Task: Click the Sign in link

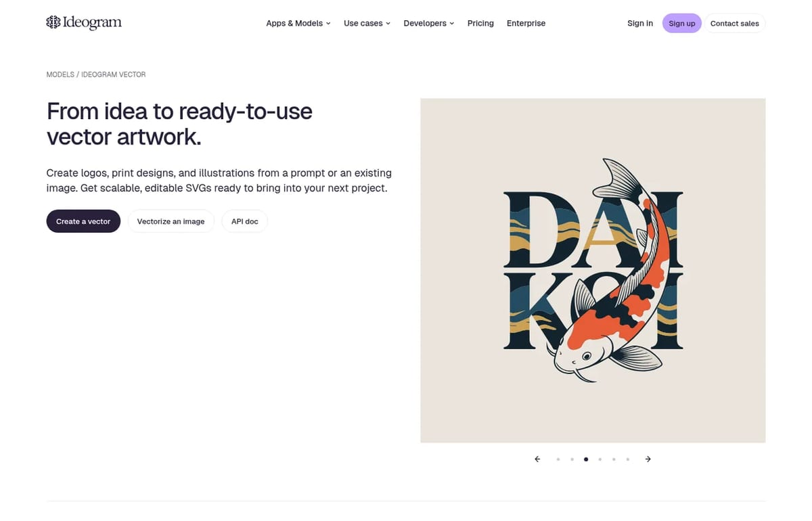Action: (x=640, y=23)
